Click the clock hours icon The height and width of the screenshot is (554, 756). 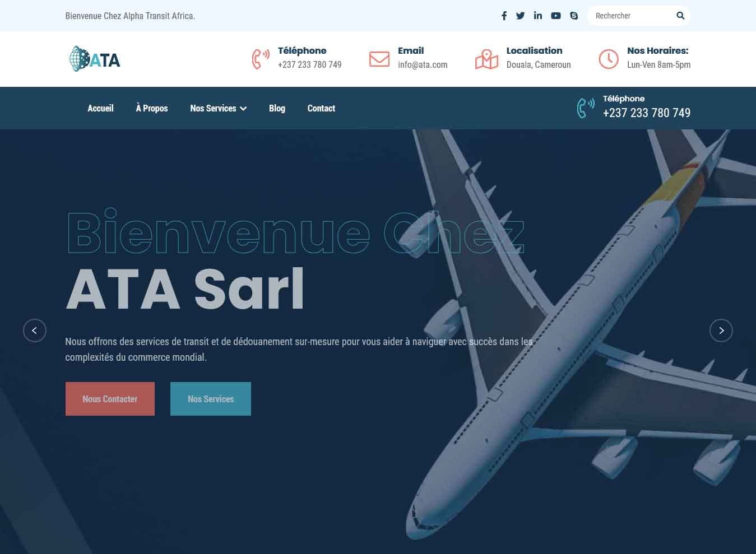click(x=609, y=59)
